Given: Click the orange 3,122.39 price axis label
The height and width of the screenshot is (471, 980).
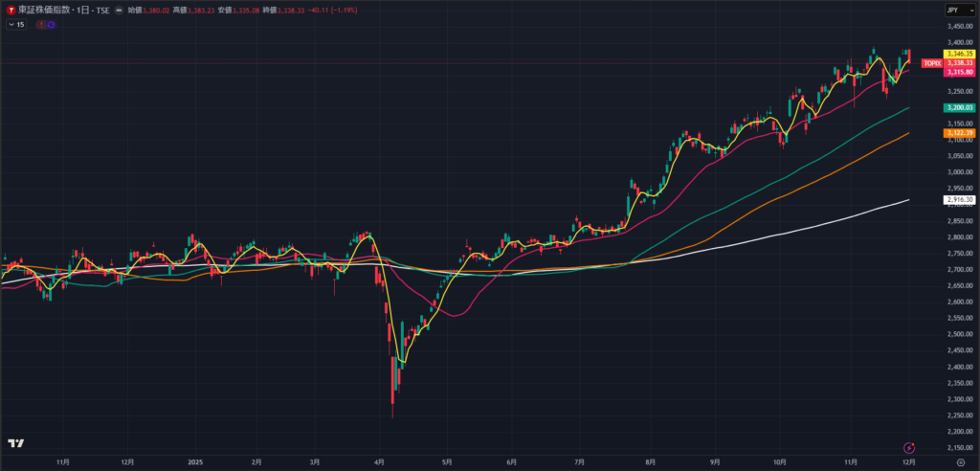Looking at the screenshot, I should coord(959,133).
